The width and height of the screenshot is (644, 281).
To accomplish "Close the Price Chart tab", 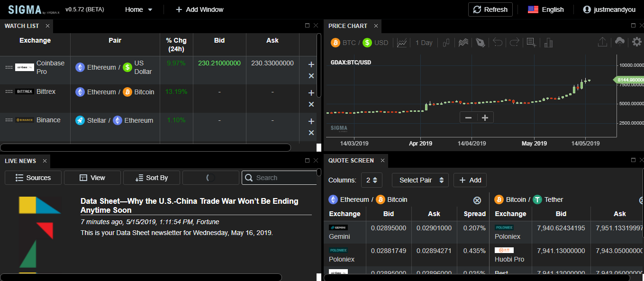I will [376, 26].
